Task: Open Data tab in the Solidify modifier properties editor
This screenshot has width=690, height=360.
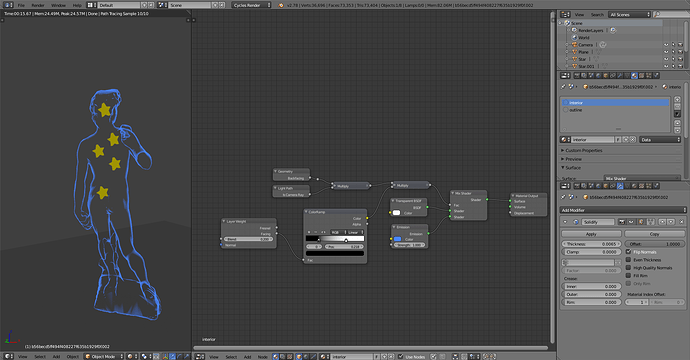Action: [627, 186]
